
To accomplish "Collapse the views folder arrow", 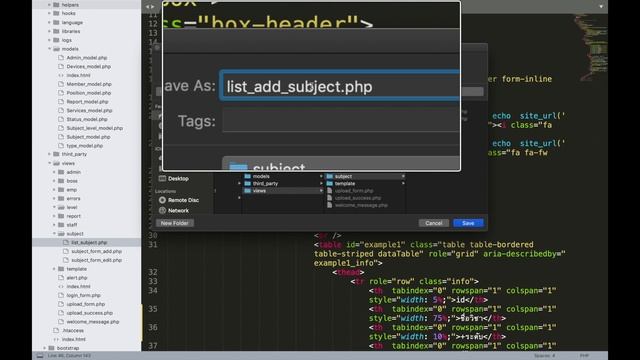I will tap(49, 163).
